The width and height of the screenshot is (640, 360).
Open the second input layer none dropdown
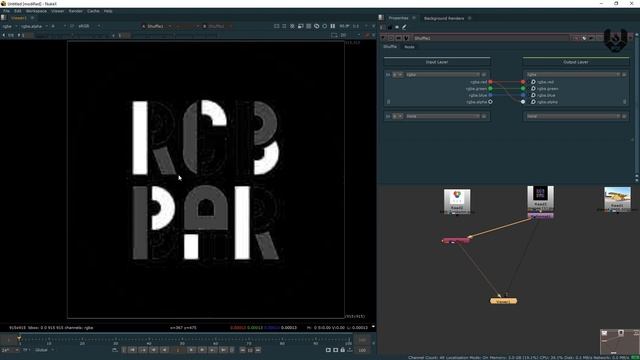pos(442,116)
